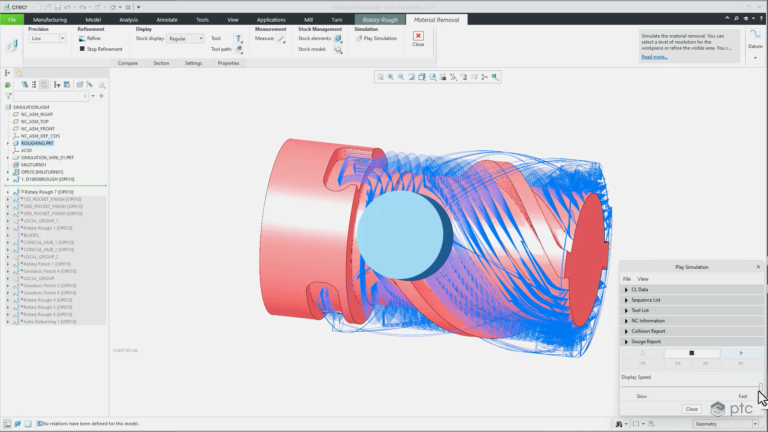Screen dimensions: 768x432
Task: Click the Display Speed slider track
Action: (692, 387)
